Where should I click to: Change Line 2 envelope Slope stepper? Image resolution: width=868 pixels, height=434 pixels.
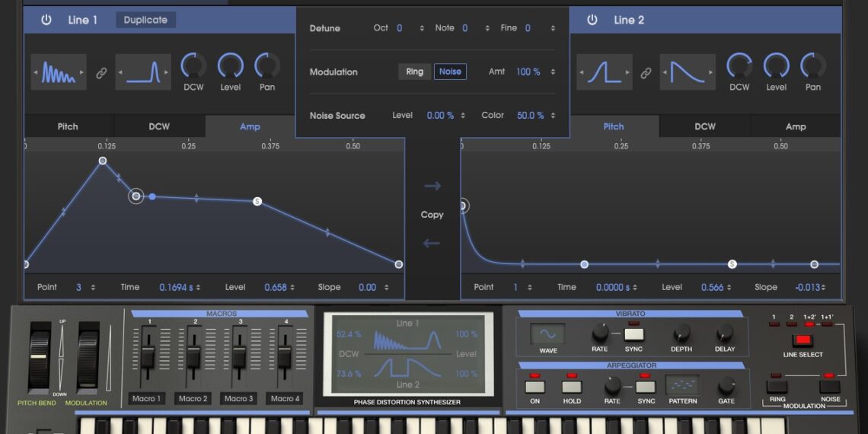pyautogui.click(x=823, y=287)
